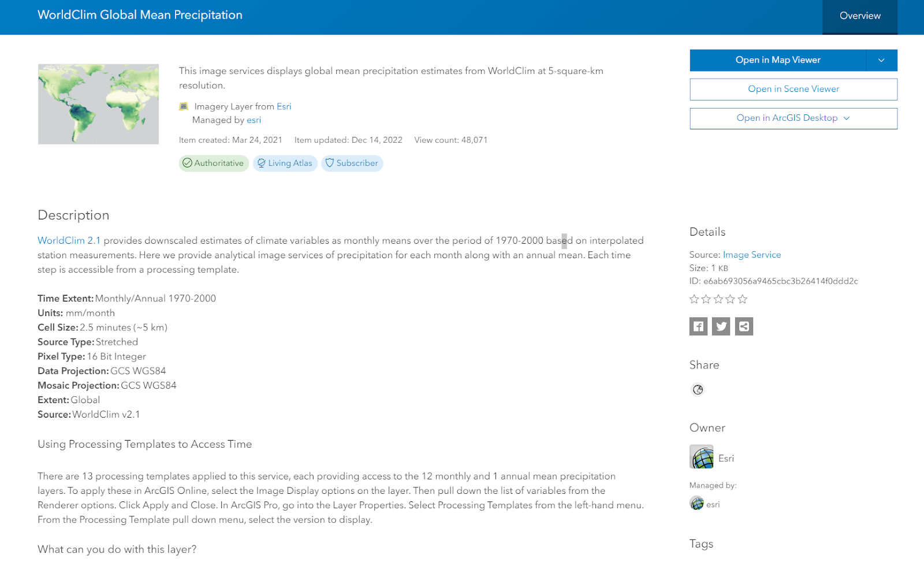Screen dimensions: 924x562
Task: Click the Esri owner name
Action: [726, 458]
